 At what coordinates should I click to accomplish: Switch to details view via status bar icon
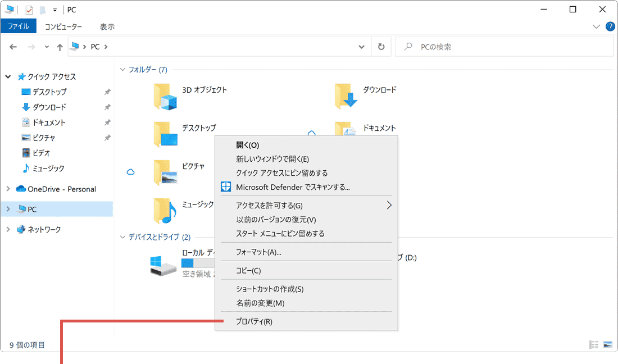tap(594, 345)
